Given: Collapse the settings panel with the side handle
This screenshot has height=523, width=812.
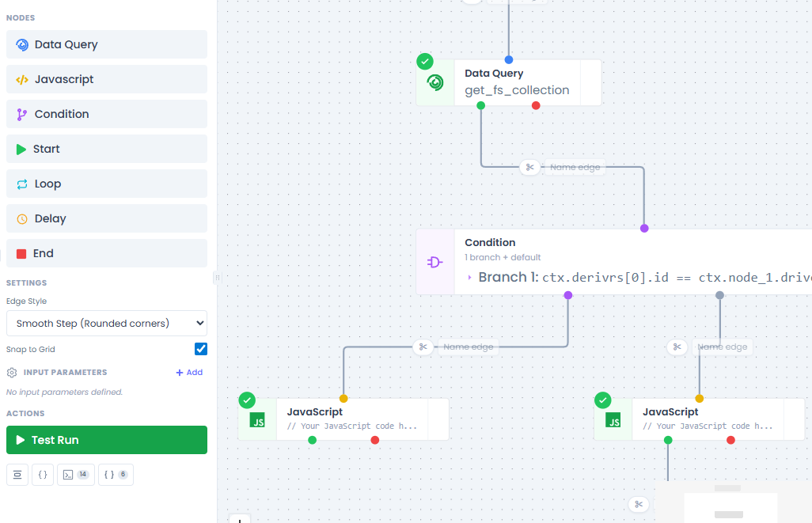Looking at the screenshot, I should 216,278.
